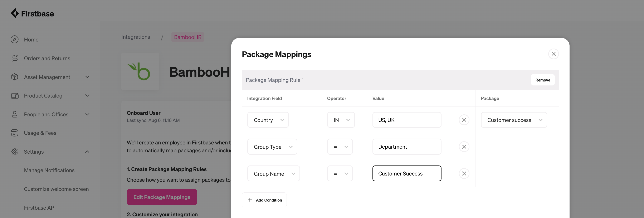
Task: Click the Remove rule button
Action: [x=543, y=80]
